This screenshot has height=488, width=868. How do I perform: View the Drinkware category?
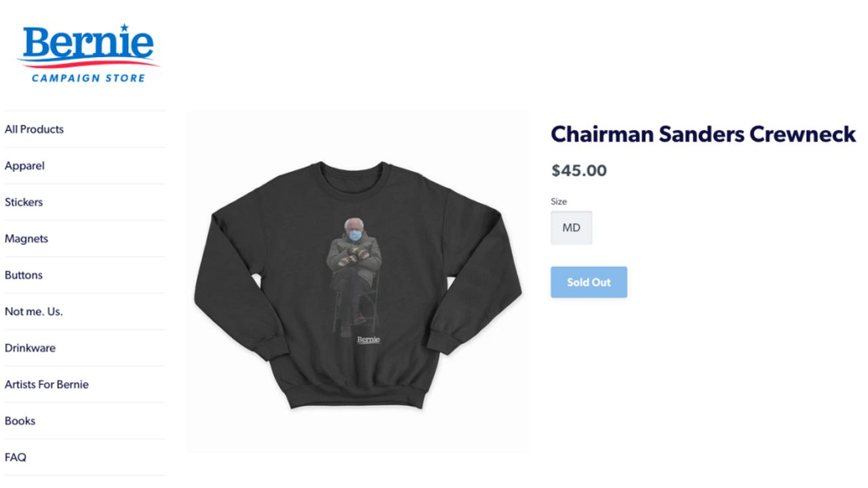coord(30,348)
